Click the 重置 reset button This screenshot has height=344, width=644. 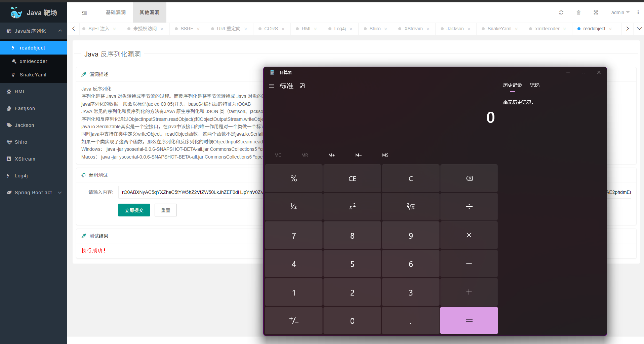click(x=165, y=210)
